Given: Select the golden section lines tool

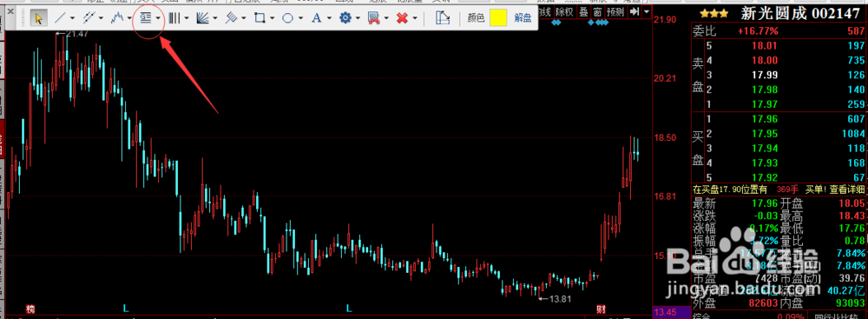Looking at the screenshot, I should coord(146,18).
